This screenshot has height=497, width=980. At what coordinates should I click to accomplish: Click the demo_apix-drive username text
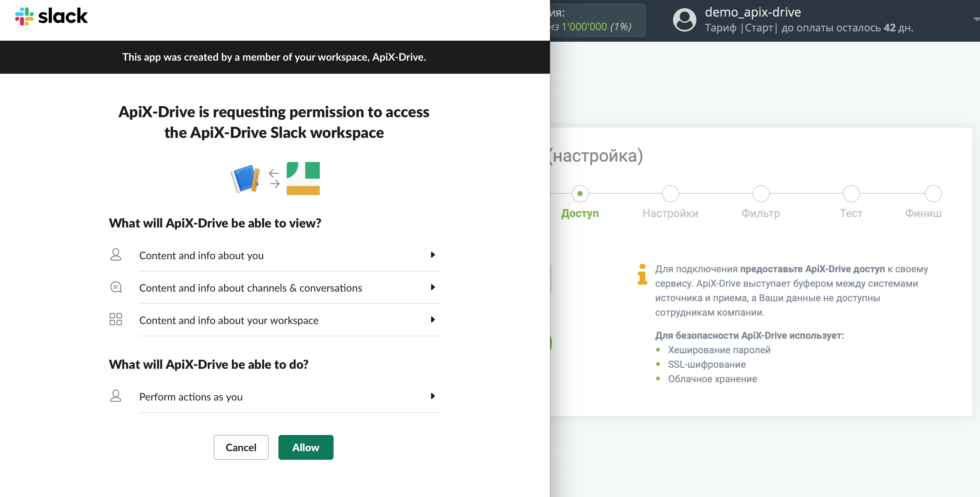point(753,12)
